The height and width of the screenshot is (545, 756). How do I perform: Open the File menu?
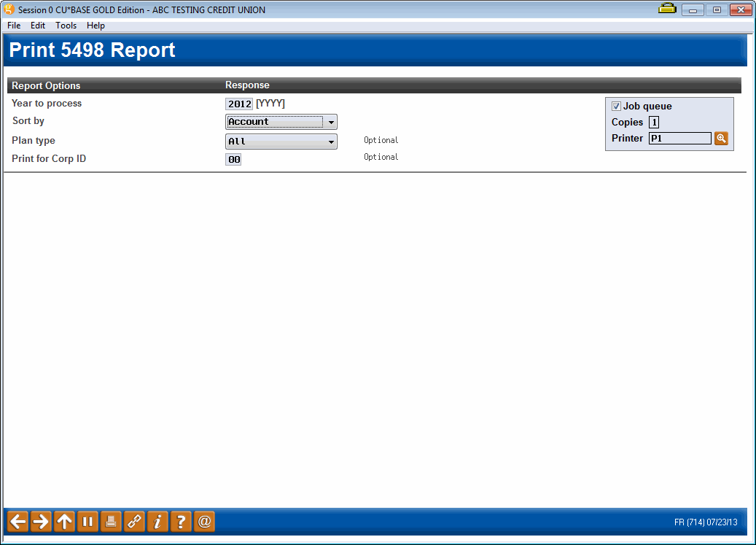click(x=13, y=25)
